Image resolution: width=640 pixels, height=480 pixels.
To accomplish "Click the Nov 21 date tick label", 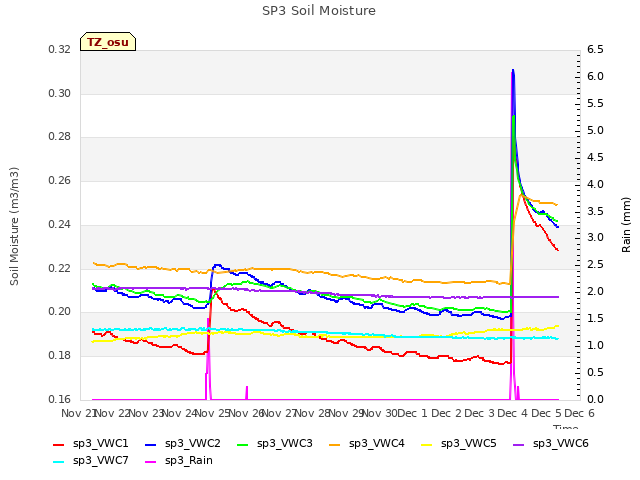I will [x=79, y=413].
